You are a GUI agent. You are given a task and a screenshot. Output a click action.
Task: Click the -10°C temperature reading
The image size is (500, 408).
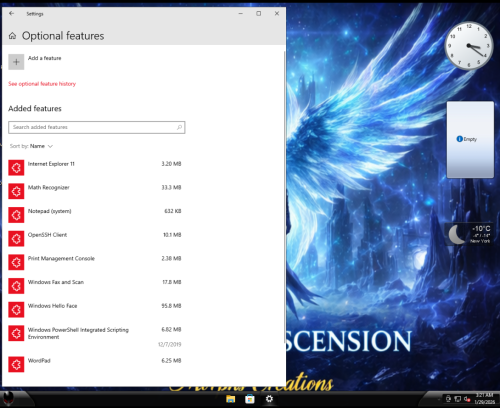(481, 229)
